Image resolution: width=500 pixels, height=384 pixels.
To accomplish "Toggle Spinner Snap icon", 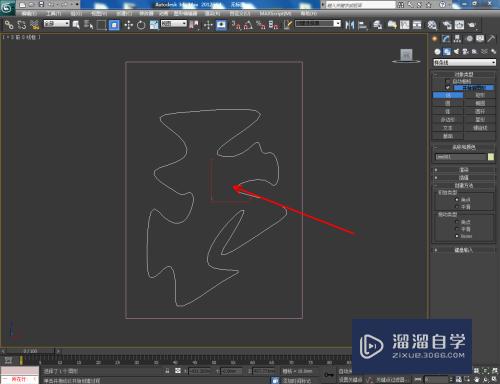I will click(x=273, y=25).
